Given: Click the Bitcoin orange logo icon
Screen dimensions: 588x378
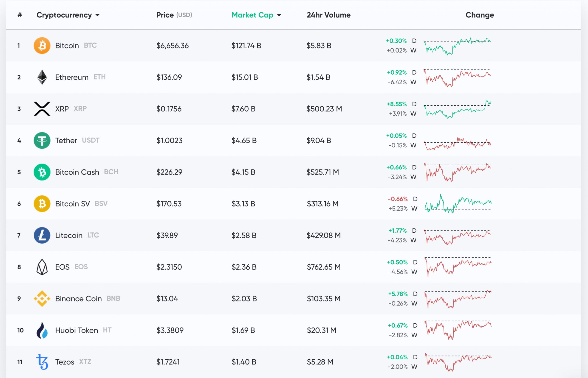Looking at the screenshot, I should coord(42,46).
